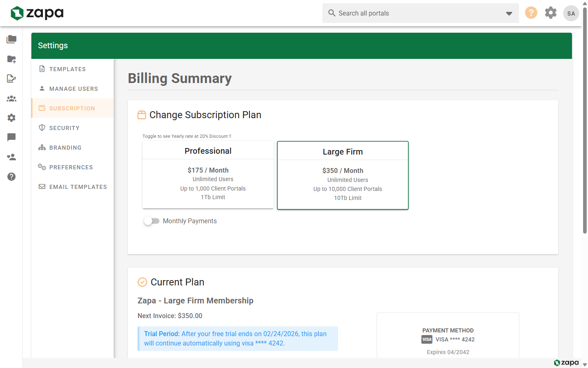Click the Next Invoice: $350.00 text

point(170,316)
